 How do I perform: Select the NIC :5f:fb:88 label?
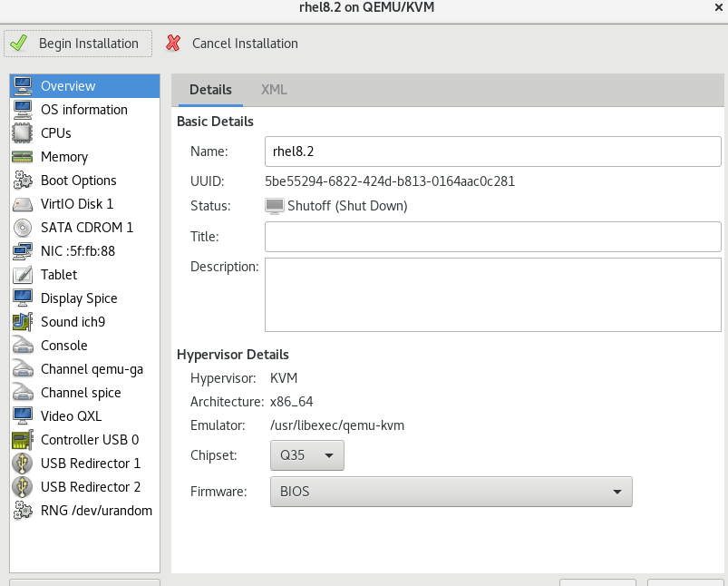(x=78, y=251)
